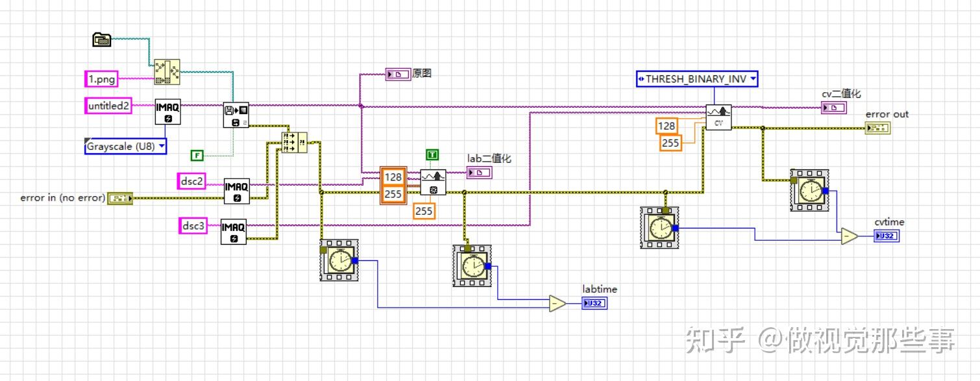Select the IMAQ Create node beside dsc2

point(236,191)
